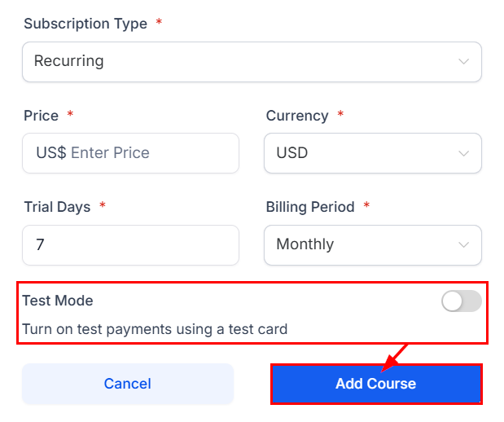This screenshot has width=504, height=422.
Task: Click the Subscription Type label
Action: [x=85, y=24]
